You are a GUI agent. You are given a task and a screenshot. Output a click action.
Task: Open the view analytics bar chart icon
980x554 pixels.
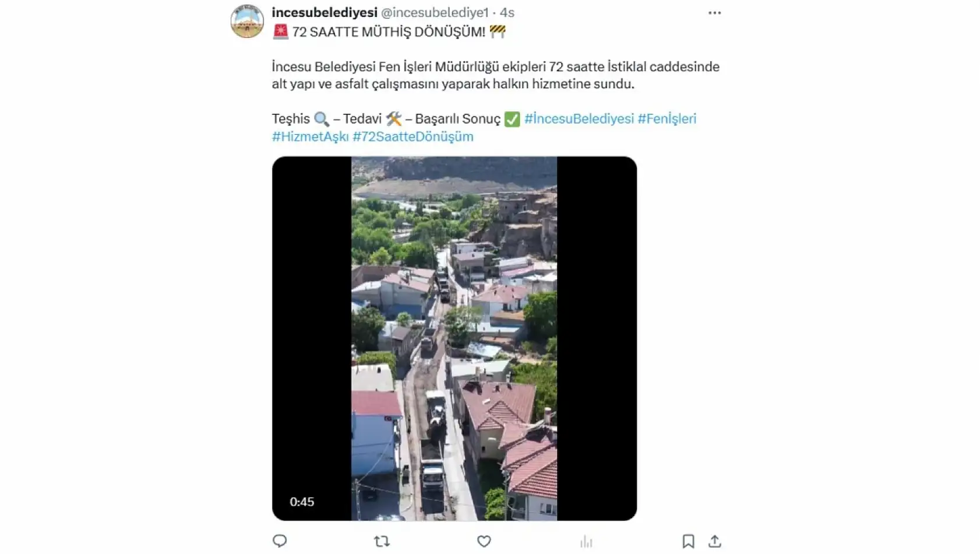pyautogui.click(x=586, y=542)
